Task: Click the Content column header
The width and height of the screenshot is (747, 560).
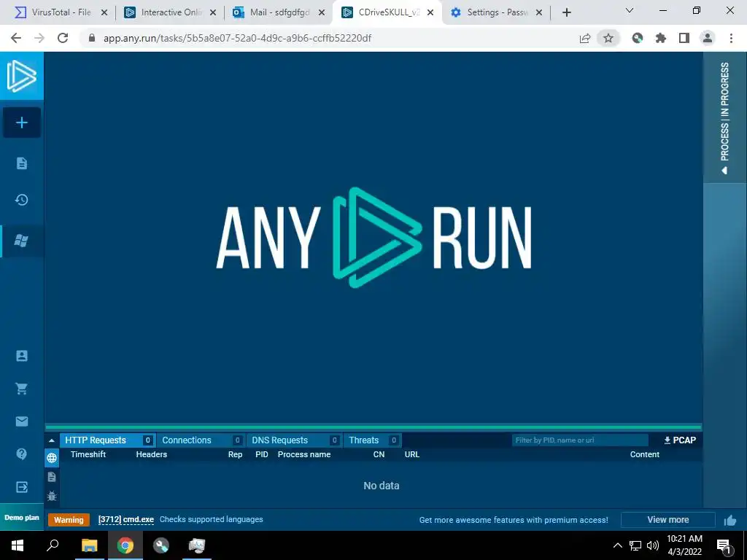Action: coord(645,454)
